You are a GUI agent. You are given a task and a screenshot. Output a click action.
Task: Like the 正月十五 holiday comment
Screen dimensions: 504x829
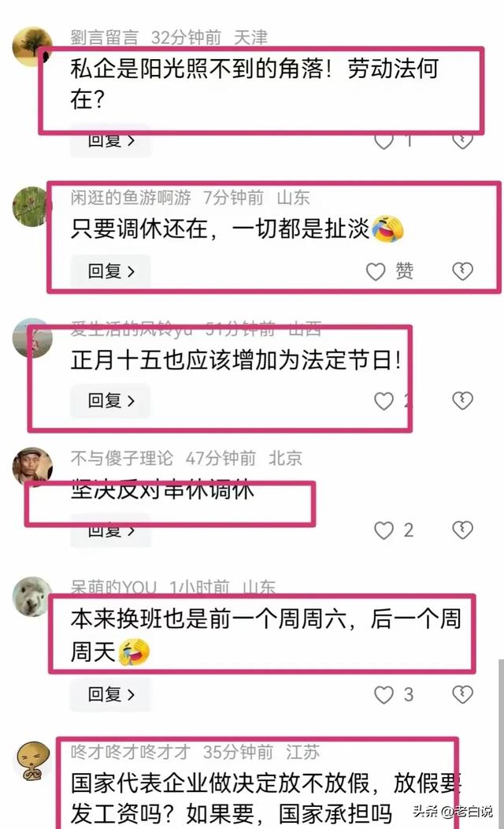click(x=384, y=401)
